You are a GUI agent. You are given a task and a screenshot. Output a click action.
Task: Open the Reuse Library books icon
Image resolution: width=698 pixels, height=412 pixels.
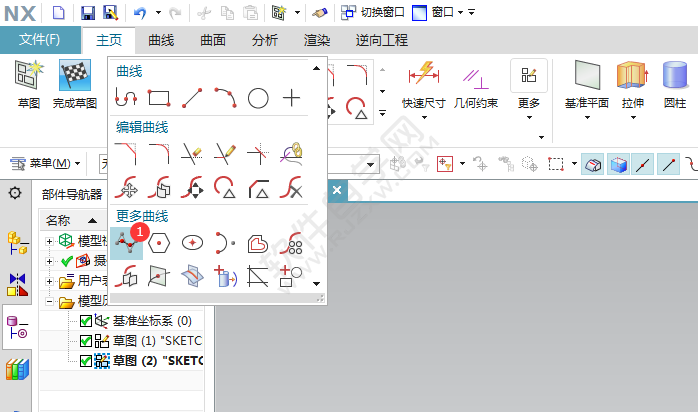coord(17,368)
